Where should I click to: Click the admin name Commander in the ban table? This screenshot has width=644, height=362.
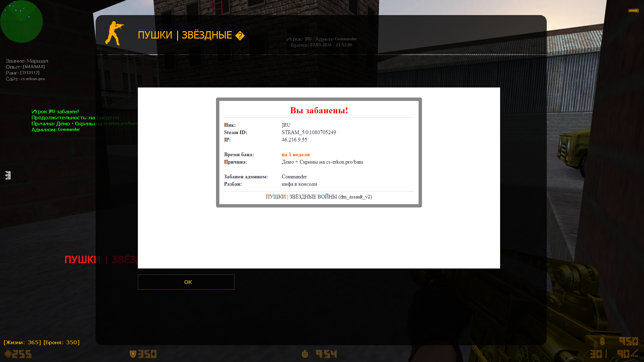(x=294, y=177)
